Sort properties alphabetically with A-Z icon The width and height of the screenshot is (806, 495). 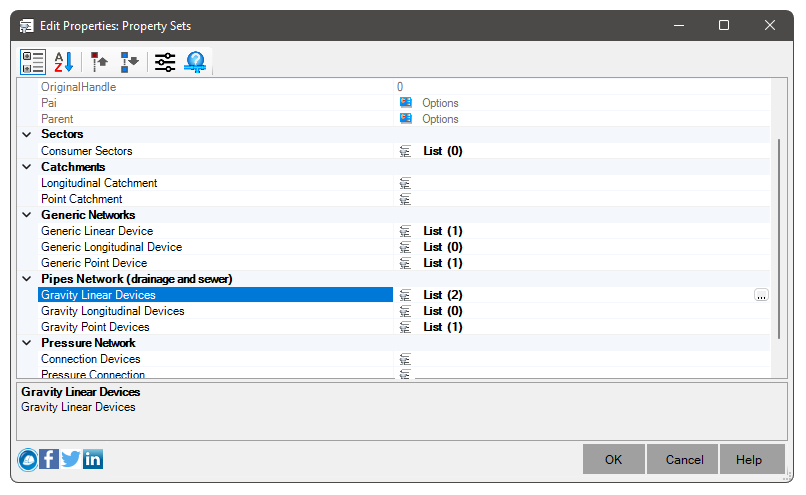[x=64, y=62]
